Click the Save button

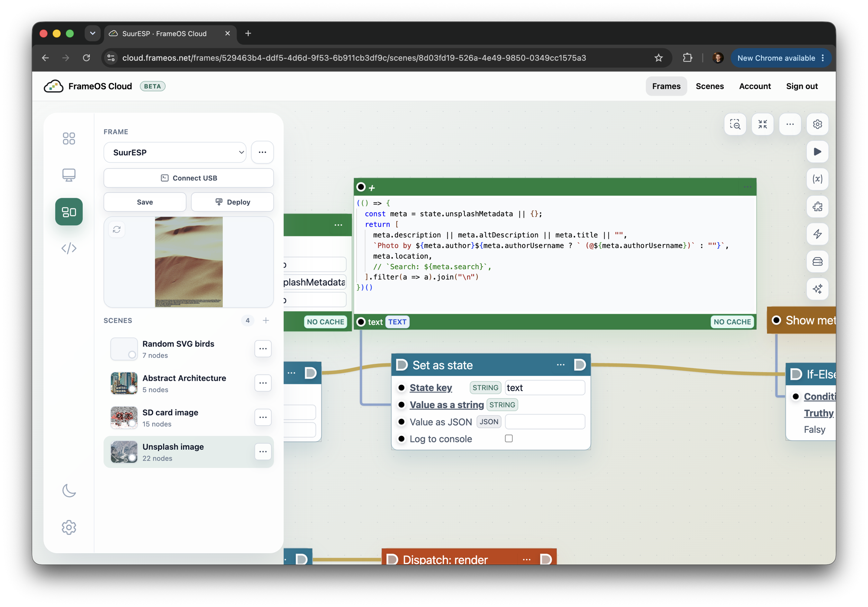(145, 202)
